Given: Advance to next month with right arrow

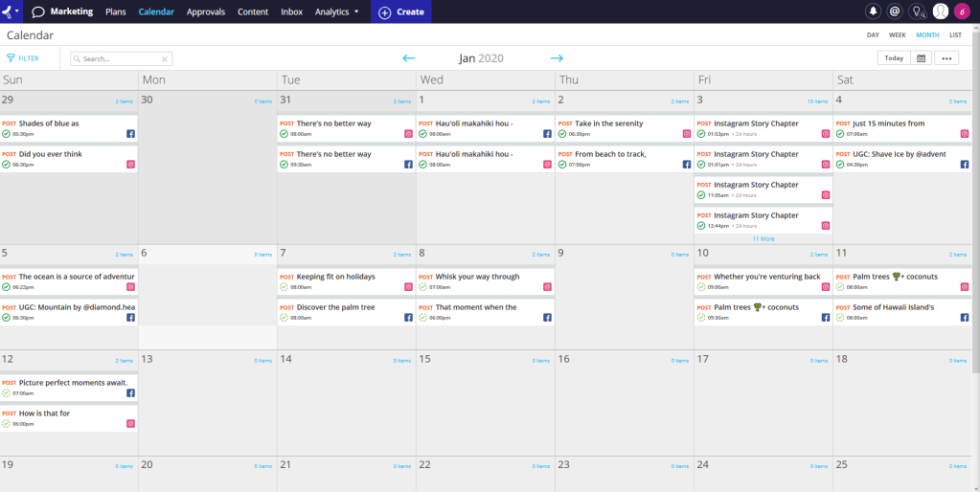Looking at the screenshot, I should [557, 58].
